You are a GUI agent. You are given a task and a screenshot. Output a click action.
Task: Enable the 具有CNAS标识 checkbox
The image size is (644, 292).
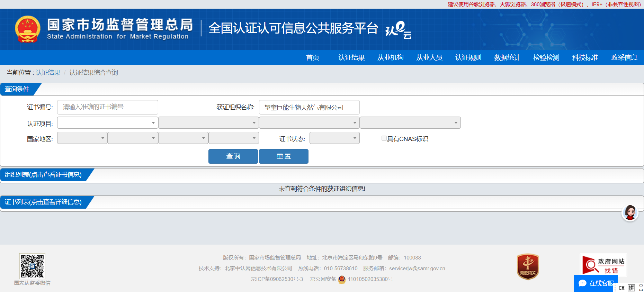(384, 138)
